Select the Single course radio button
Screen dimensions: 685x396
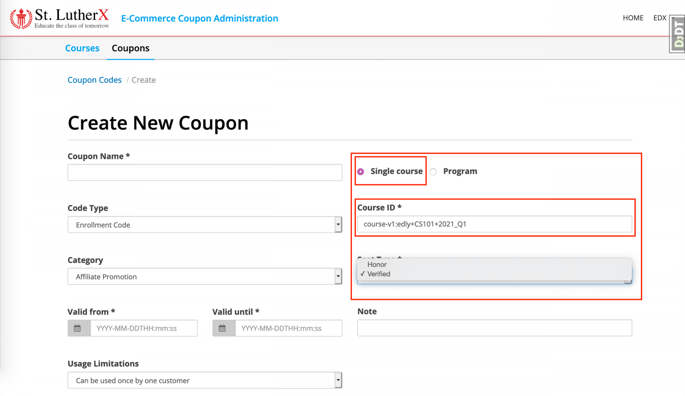point(360,172)
